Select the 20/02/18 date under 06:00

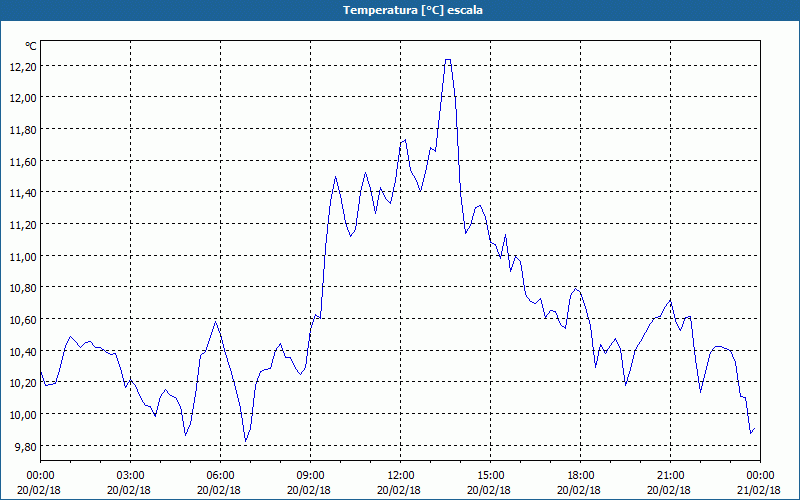(x=220, y=490)
